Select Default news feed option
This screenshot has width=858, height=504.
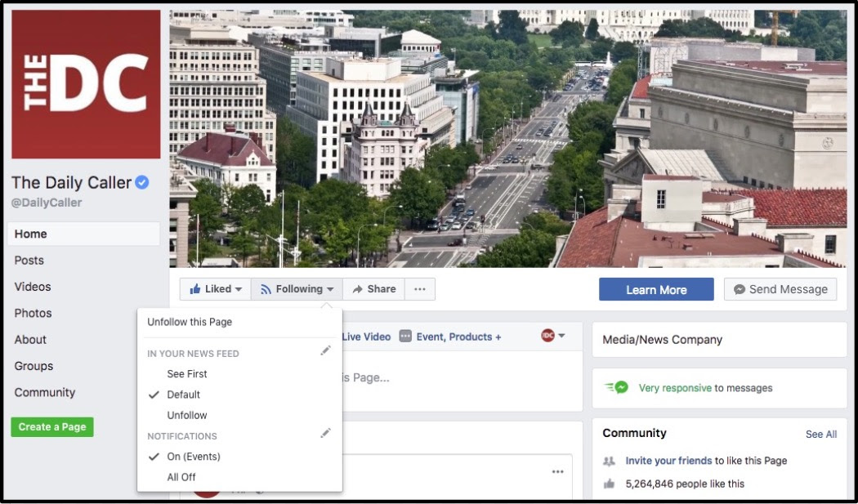pyautogui.click(x=183, y=395)
